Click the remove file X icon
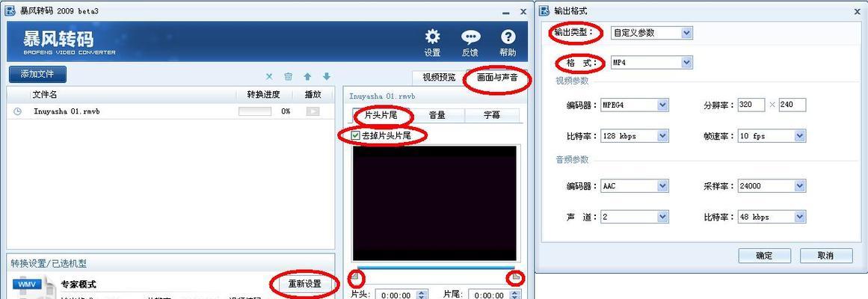Screen dimensions: 868x299 pos(269,77)
